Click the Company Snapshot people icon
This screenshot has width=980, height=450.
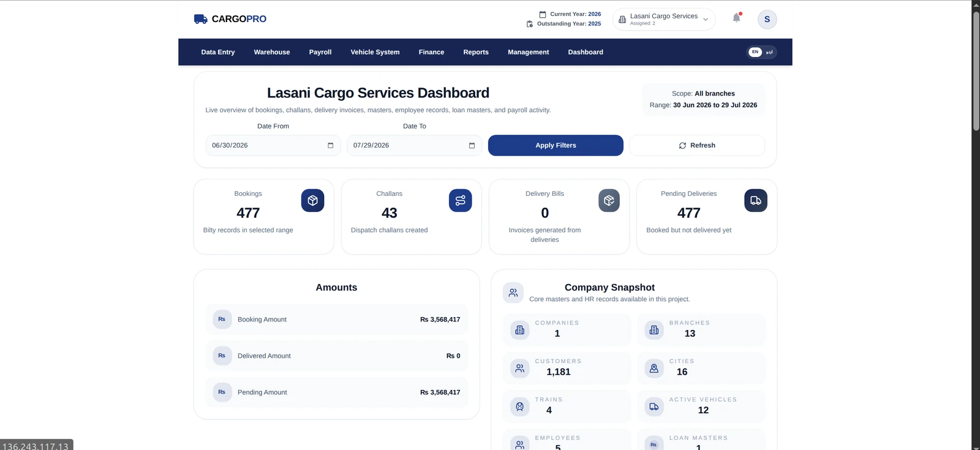(x=513, y=293)
